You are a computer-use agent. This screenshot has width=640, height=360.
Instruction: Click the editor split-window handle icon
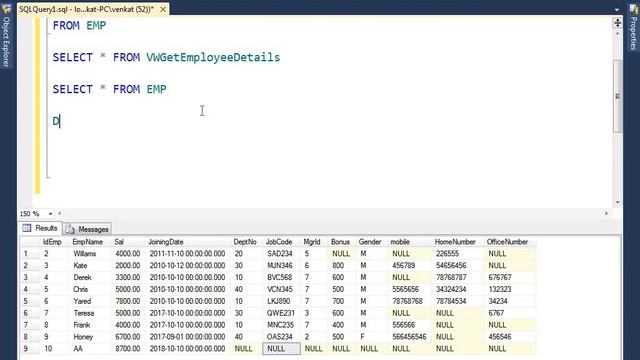point(618,23)
